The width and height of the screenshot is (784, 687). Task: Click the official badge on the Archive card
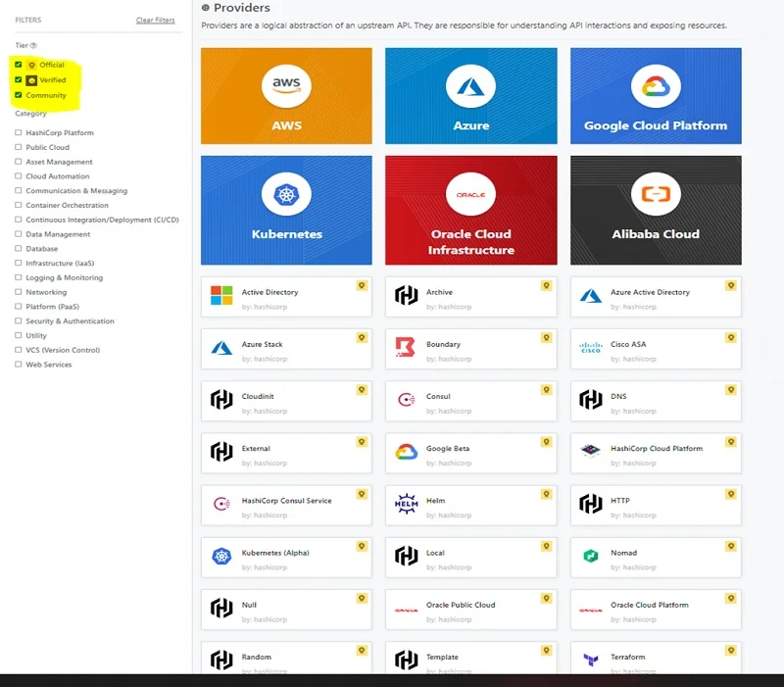tap(547, 285)
